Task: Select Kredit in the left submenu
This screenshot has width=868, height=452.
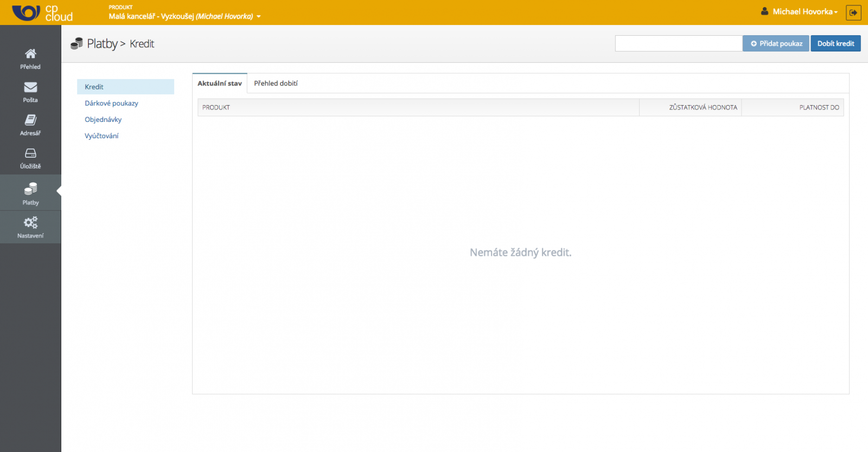Action: click(125, 87)
